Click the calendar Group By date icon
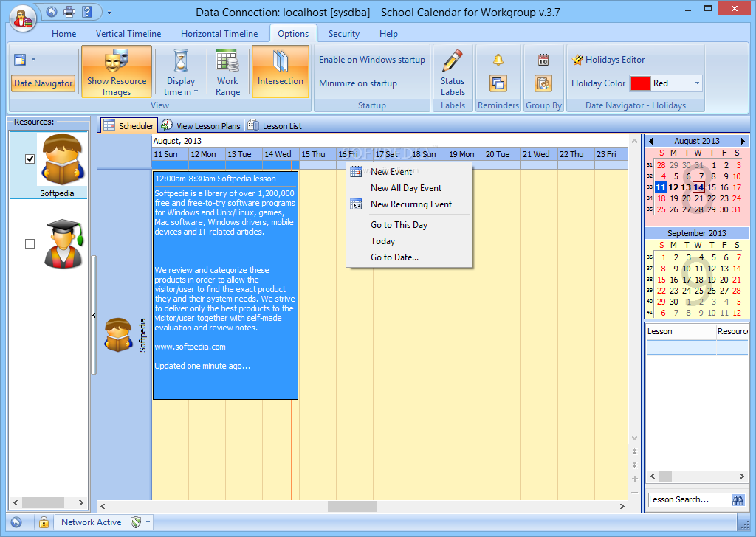 (543, 60)
